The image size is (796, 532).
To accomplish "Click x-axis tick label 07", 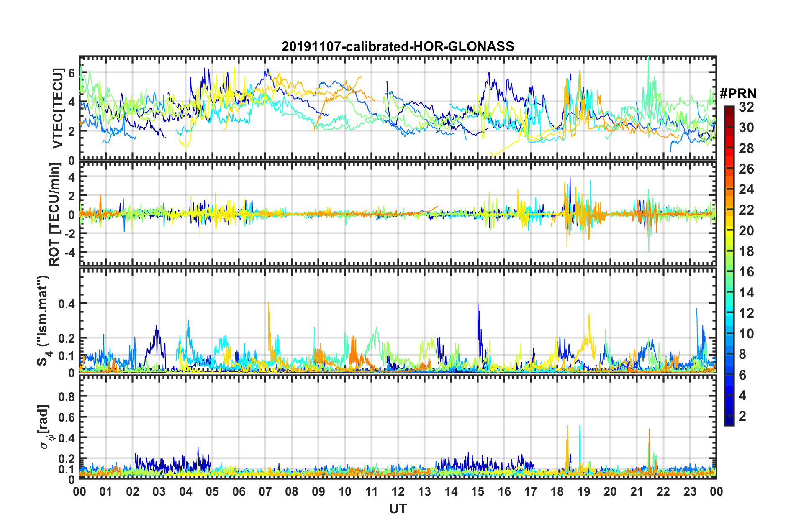I will [x=265, y=491].
